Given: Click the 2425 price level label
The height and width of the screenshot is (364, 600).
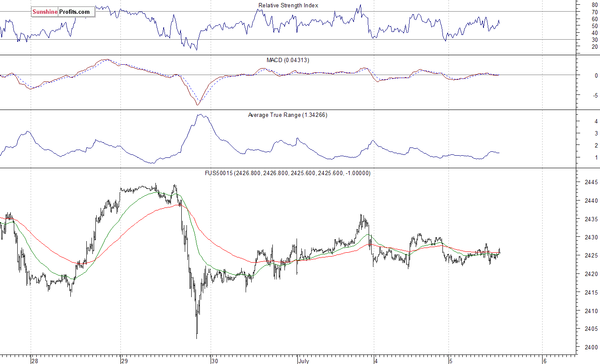Looking at the screenshot, I should coord(591,256).
